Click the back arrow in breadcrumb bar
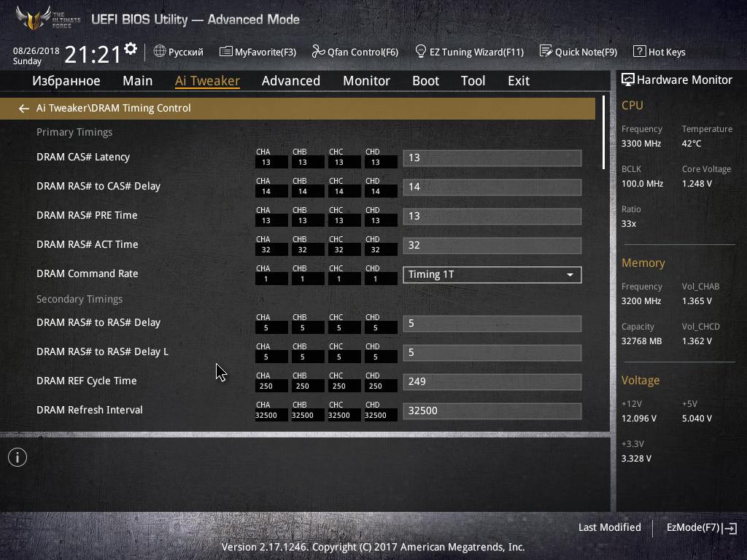Viewport: 747px width, 560px height. click(24, 109)
